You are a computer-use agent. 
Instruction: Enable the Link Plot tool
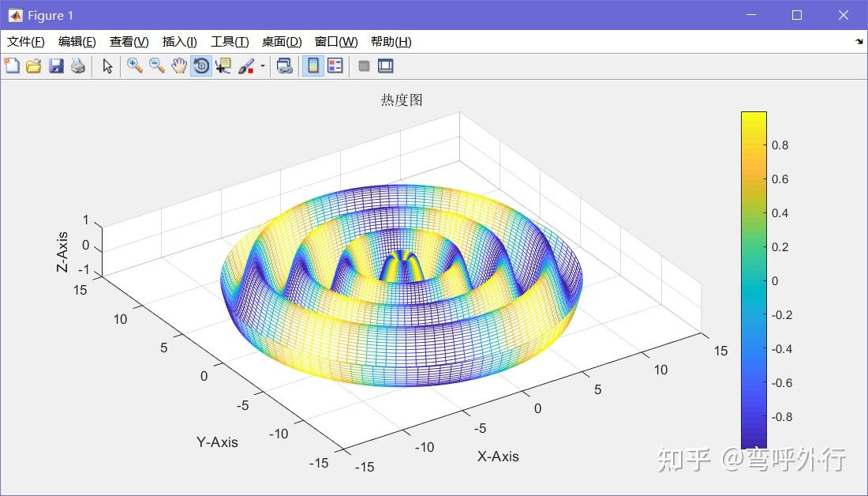pos(285,66)
